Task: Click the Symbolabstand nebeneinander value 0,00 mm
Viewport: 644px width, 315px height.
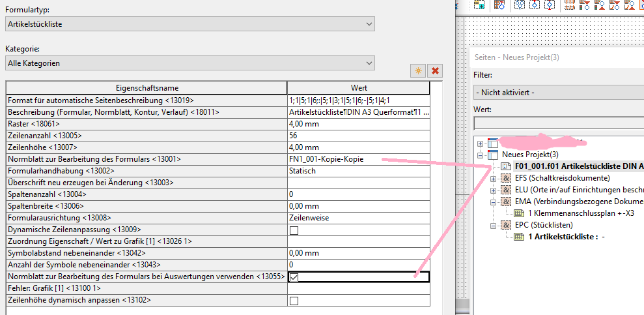Action: 359,253
